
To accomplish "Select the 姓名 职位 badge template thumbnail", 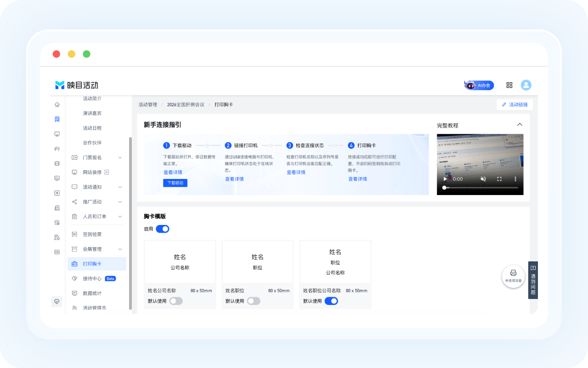I will pyautogui.click(x=257, y=262).
